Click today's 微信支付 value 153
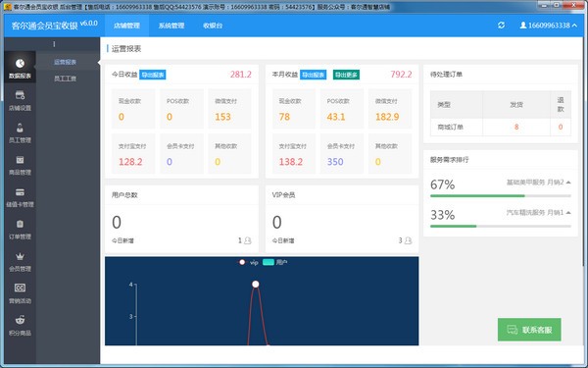The width and height of the screenshot is (588, 368). pyautogui.click(x=222, y=117)
